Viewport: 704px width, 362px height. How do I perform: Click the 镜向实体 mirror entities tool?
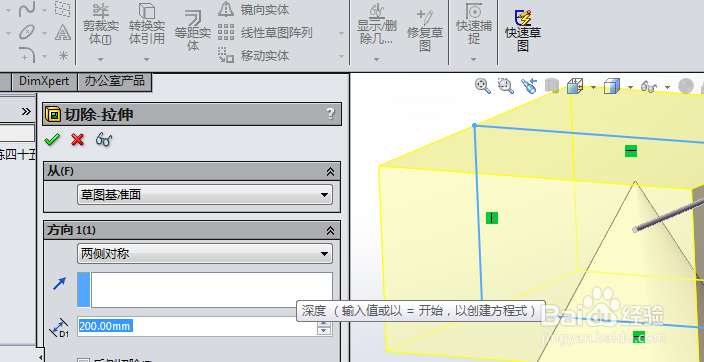pos(253,9)
